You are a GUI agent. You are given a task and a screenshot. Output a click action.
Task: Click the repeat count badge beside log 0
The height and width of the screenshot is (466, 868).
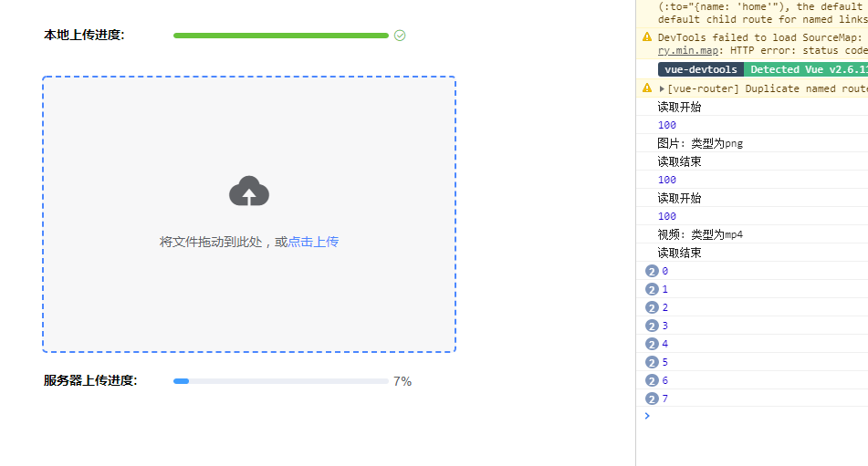click(x=652, y=271)
